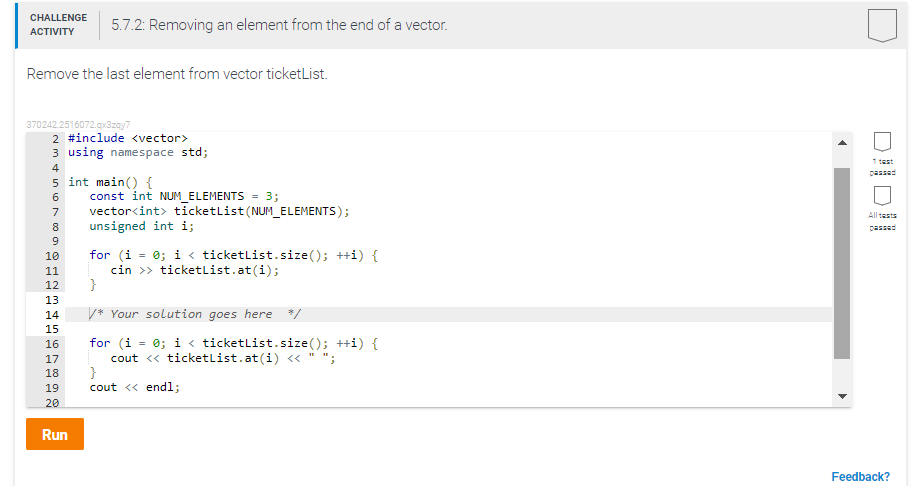Image resolution: width=916 pixels, height=486 pixels.
Task: Click the instruction text about vector ticketList
Action: (177, 75)
